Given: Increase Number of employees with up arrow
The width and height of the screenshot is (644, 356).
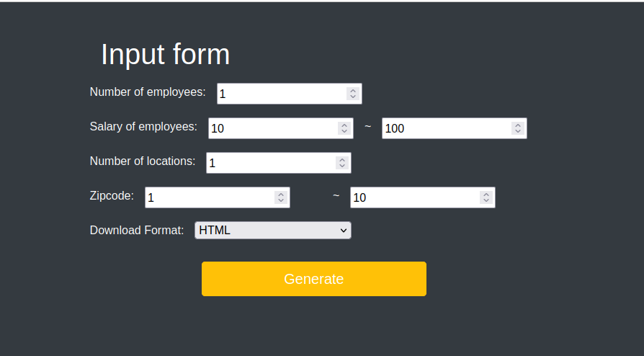Looking at the screenshot, I should click(x=353, y=90).
